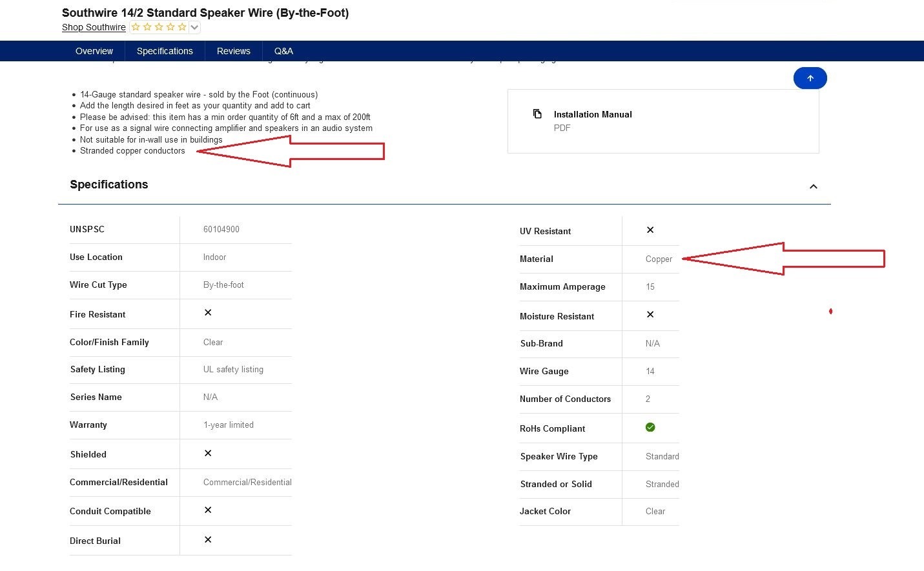Click the Shielded X mark
Image resolution: width=924 pixels, height=571 pixels.
[208, 453]
